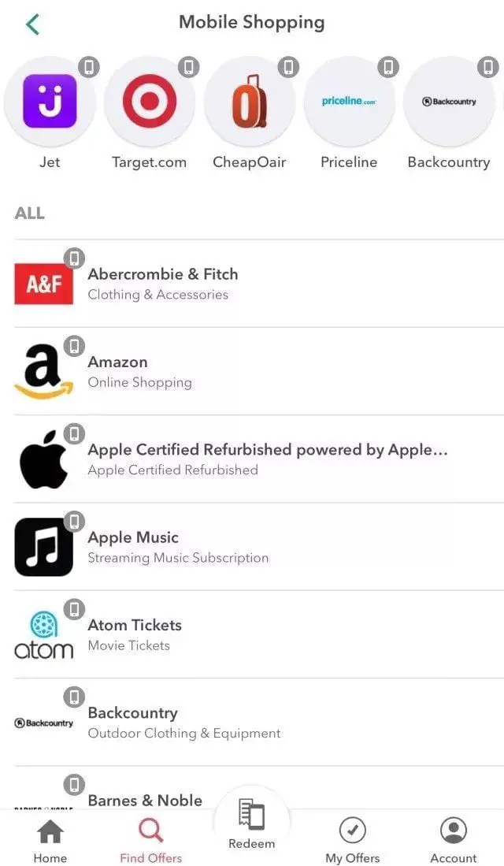Viewport: 504px width, 866px height.
Task: Tap the Abercrombie & Fitch A&F logo
Action: pos(44,284)
